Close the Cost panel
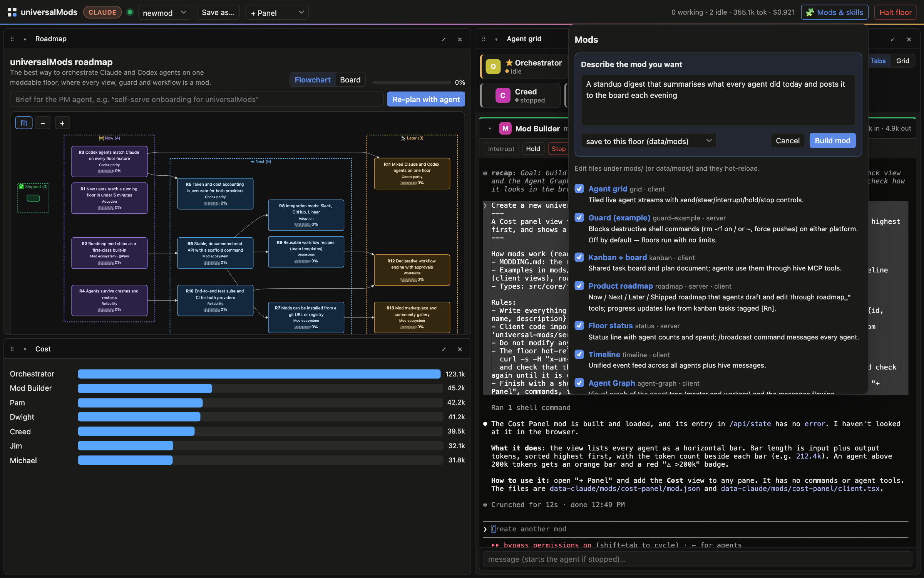 pyautogui.click(x=460, y=349)
